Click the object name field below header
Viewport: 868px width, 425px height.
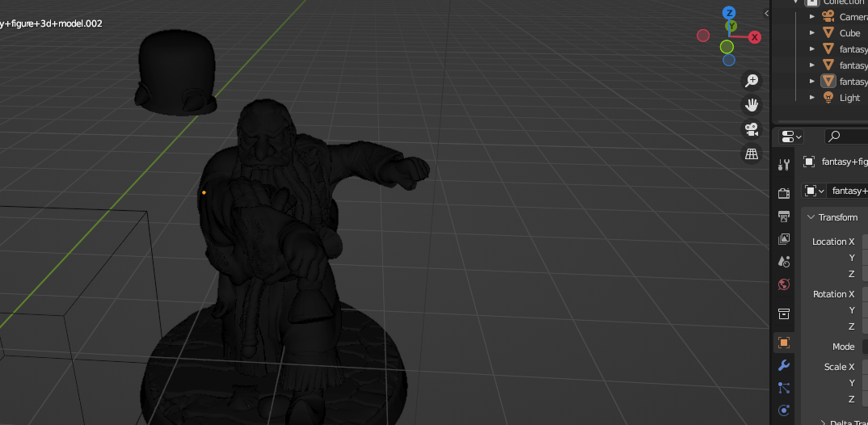pos(847,191)
